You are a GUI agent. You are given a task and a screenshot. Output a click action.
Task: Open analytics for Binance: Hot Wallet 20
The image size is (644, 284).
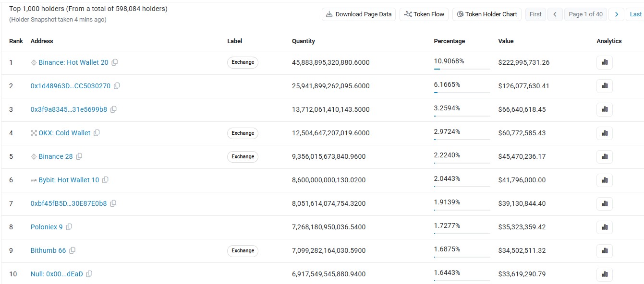(x=605, y=62)
